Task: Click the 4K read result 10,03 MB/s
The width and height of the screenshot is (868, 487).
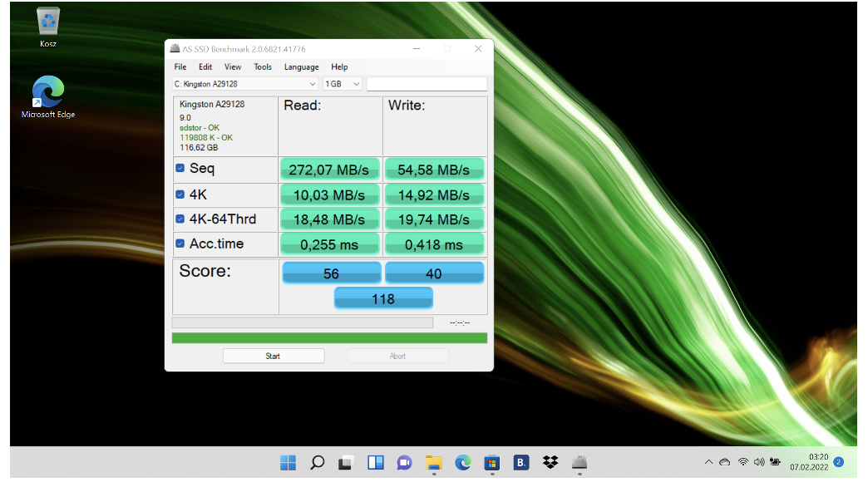Action: (329, 194)
